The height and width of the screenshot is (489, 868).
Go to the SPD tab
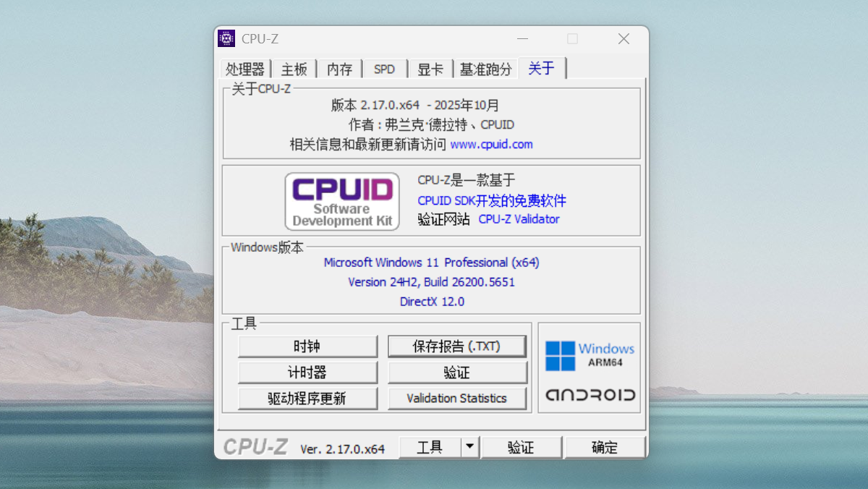(384, 69)
